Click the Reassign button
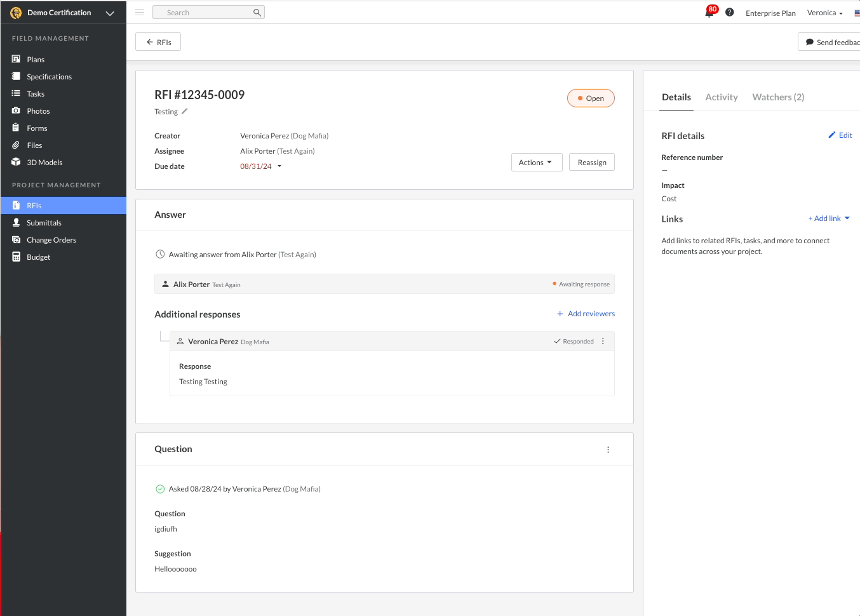 tap(591, 163)
